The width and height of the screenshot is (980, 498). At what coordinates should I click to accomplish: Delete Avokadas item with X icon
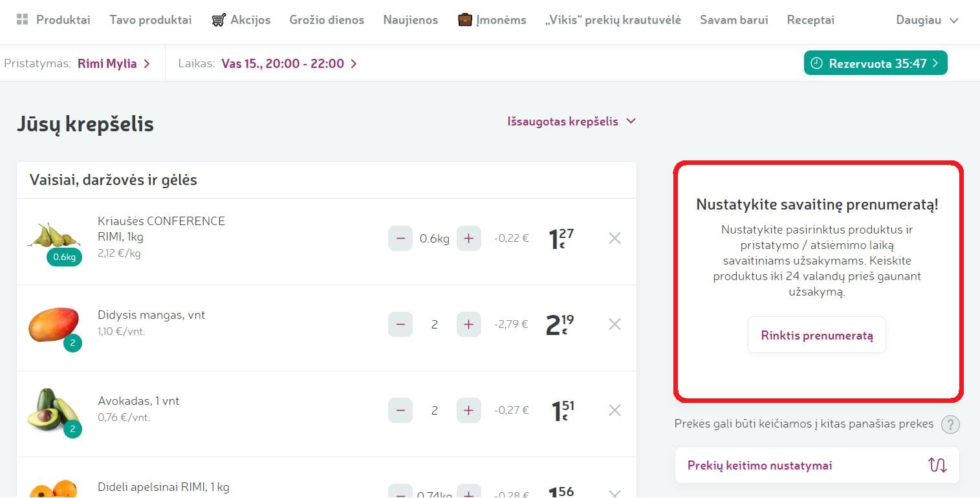pyautogui.click(x=615, y=410)
